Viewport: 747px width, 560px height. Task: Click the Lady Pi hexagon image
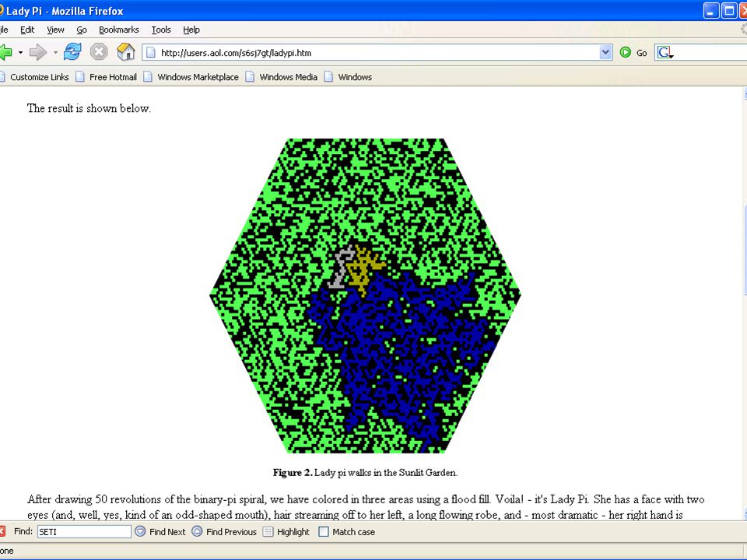click(x=365, y=296)
